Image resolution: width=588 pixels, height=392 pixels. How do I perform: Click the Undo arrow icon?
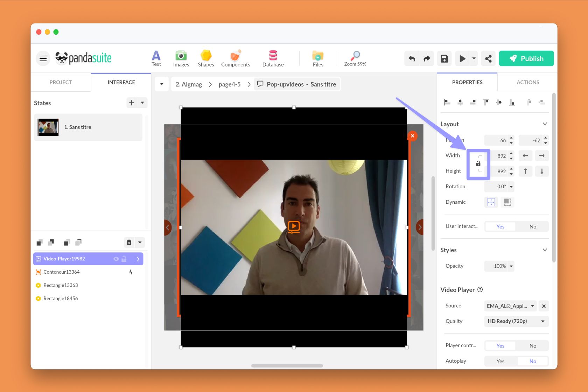click(x=411, y=58)
